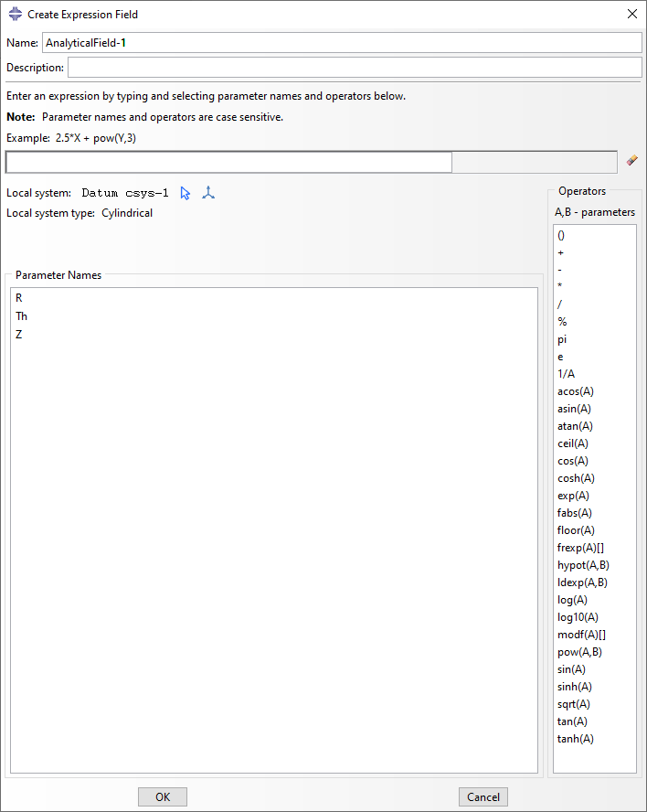
Task: Insert the e constant
Action: (x=560, y=357)
